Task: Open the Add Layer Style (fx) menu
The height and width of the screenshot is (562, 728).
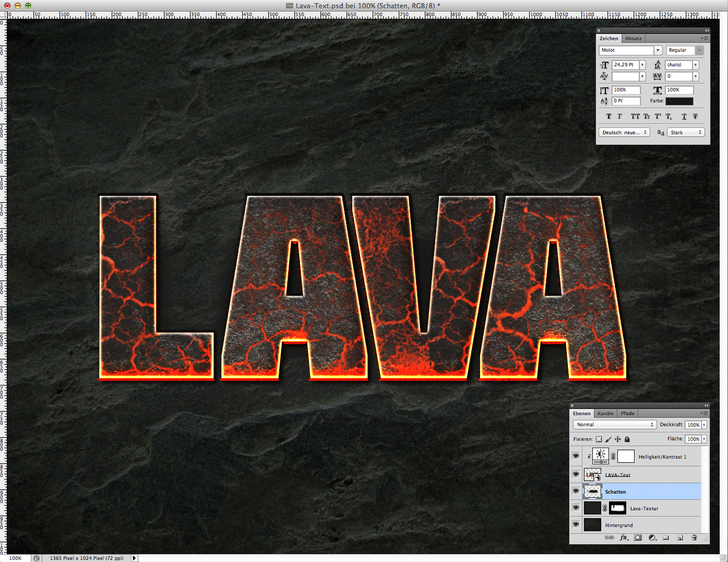Action: pos(624,537)
